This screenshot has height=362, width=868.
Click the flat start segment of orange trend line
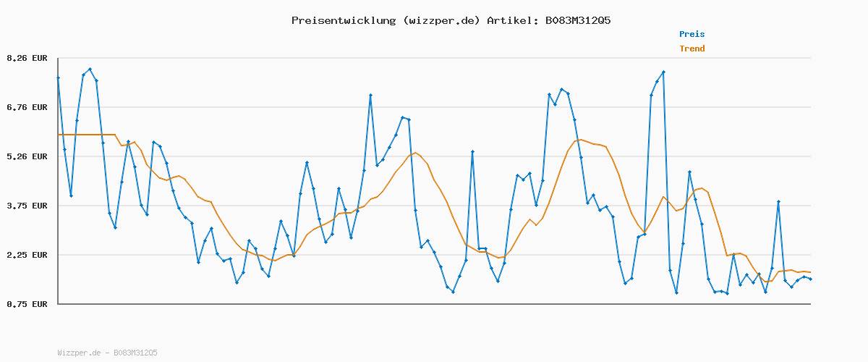[x=87, y=135]
